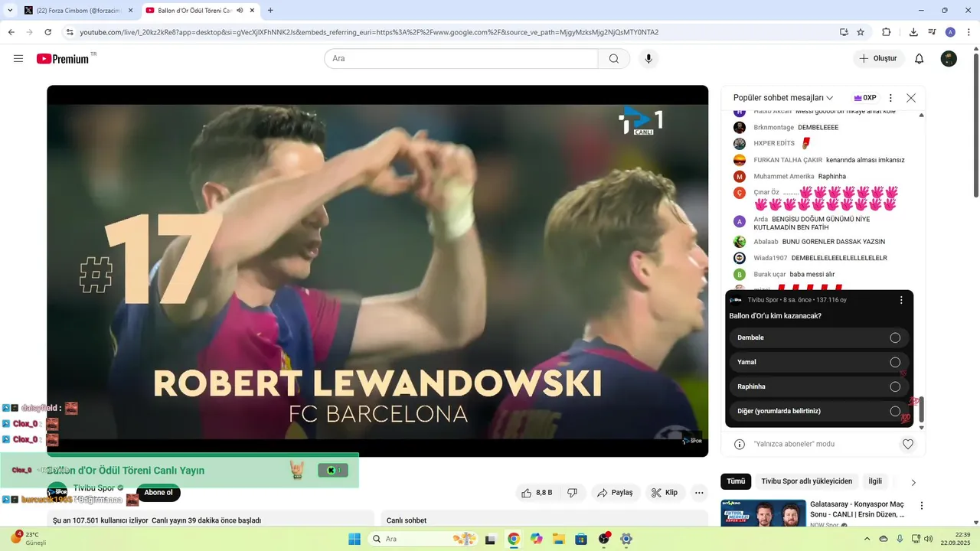Switch to the Forza Cimbom X tab

(78, 11)
